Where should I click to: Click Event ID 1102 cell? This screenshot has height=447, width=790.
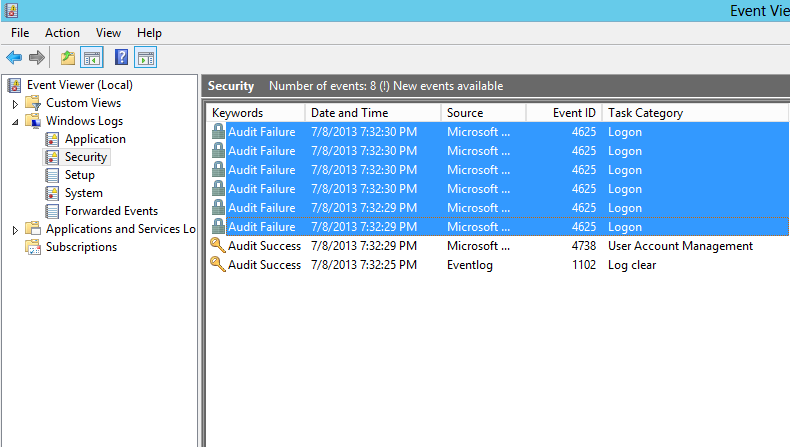[x=584, y=265]
